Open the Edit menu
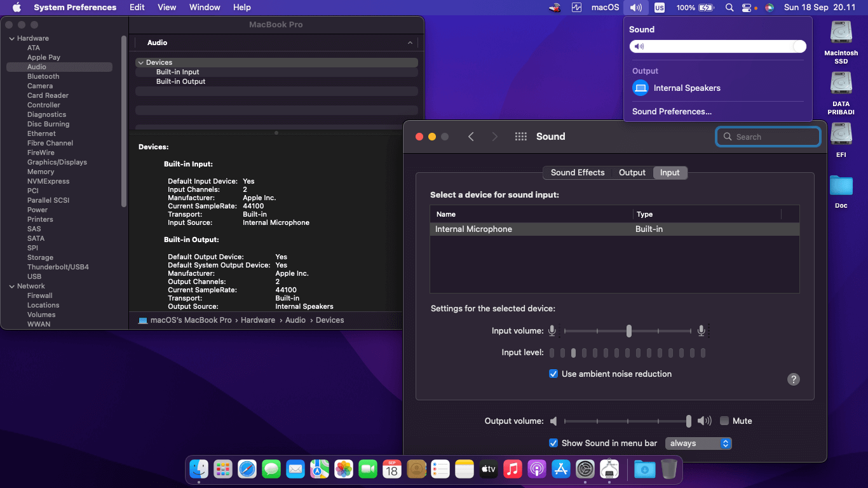 point(137,8)
